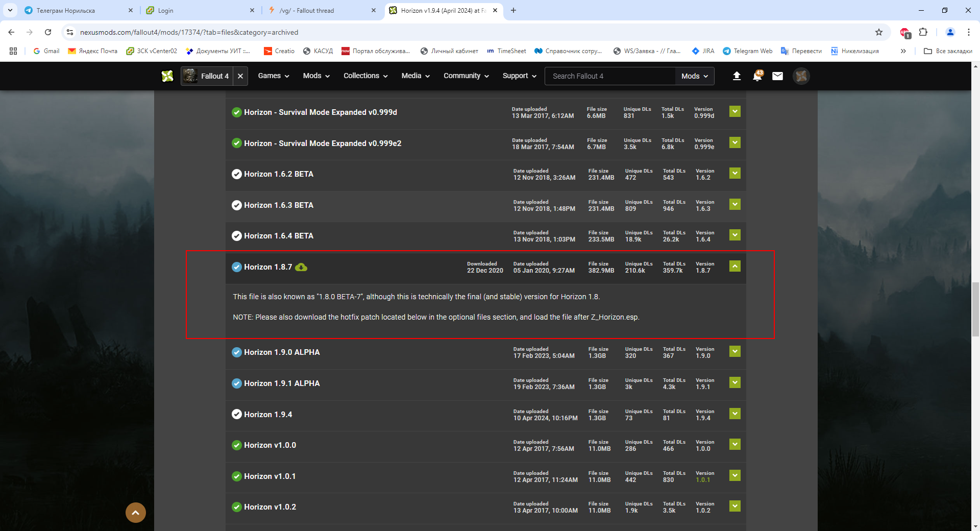Click the Nexus Mods logo icon

coord(167,76)
